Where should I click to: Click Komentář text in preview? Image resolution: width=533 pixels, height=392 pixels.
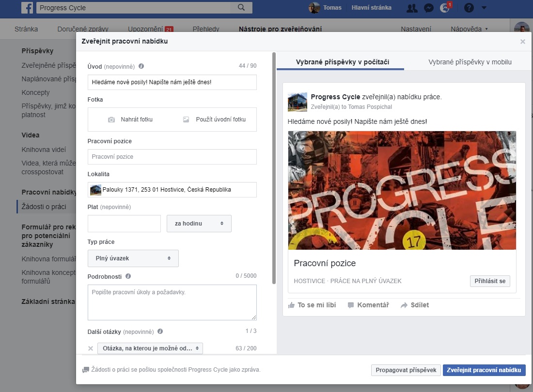pyautogui.click(x=373, y=305)
